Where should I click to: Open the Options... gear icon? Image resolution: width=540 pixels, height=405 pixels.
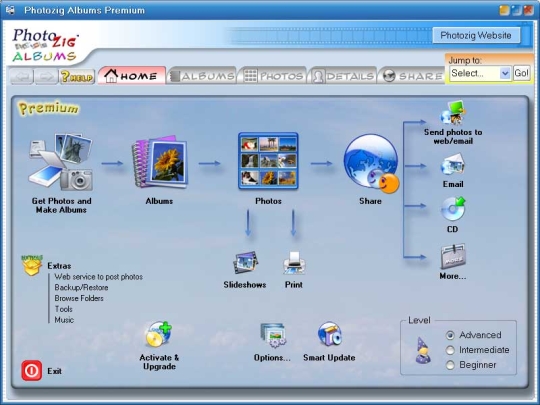coord(273,335)
